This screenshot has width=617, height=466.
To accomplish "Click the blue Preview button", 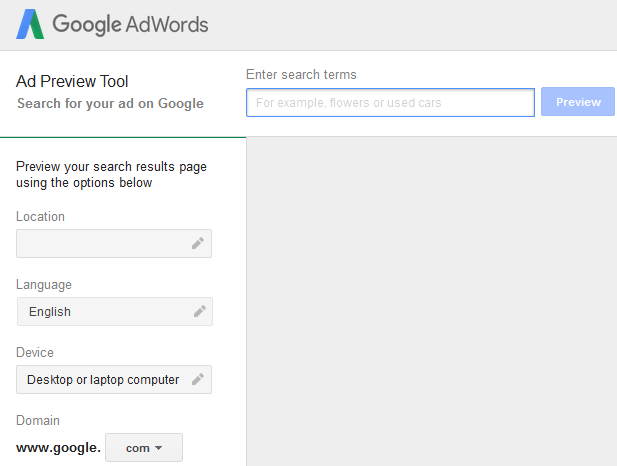I will click(x=578, y=102).
